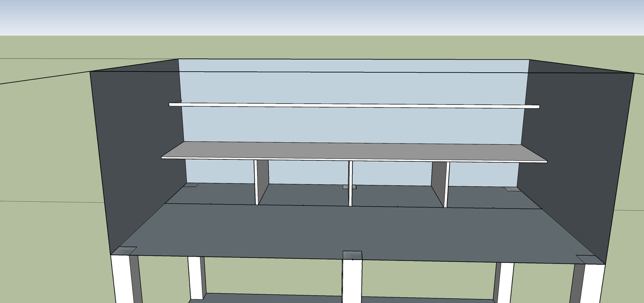644x303 pixels.
Task: Click the post top at floor's front-center edge
Action: coord(352,255)
